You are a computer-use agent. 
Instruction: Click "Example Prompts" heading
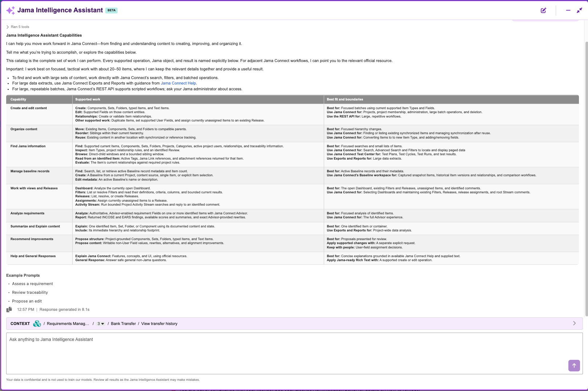coord(23,275)
